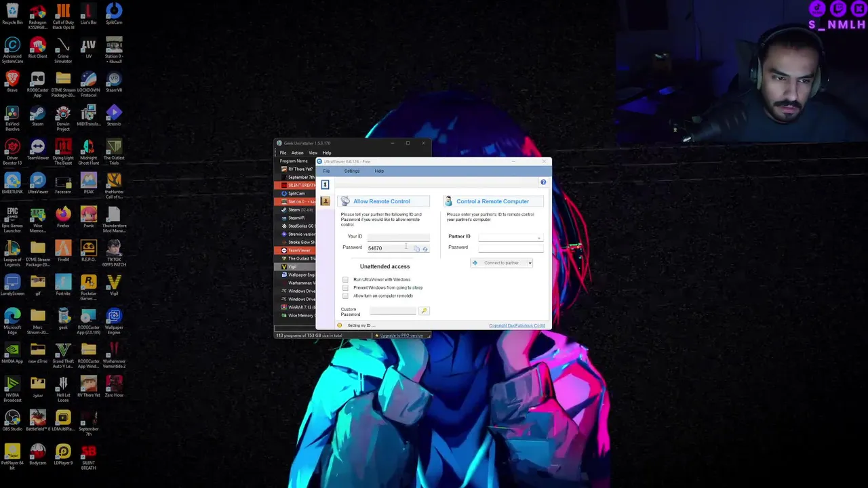
Task: Toggle Prevent Windows from going to sleep
Action: (x=345, y=287)
